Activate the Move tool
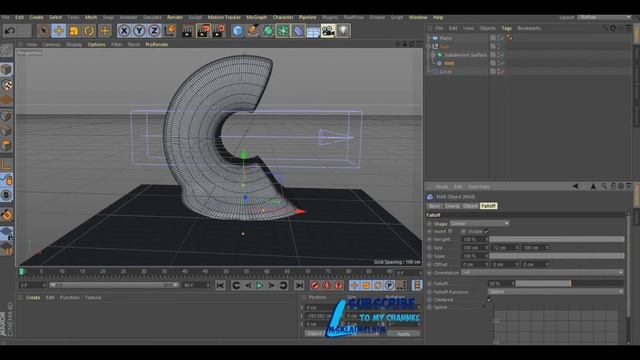 point(58,31)
